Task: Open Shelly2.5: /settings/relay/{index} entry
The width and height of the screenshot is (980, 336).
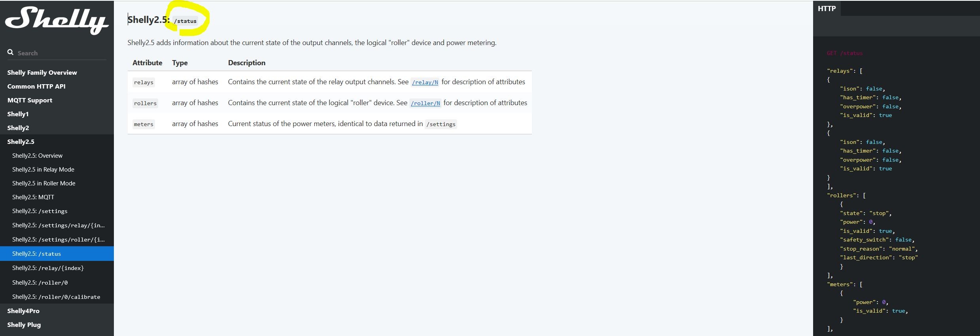Action: (59, 225)
